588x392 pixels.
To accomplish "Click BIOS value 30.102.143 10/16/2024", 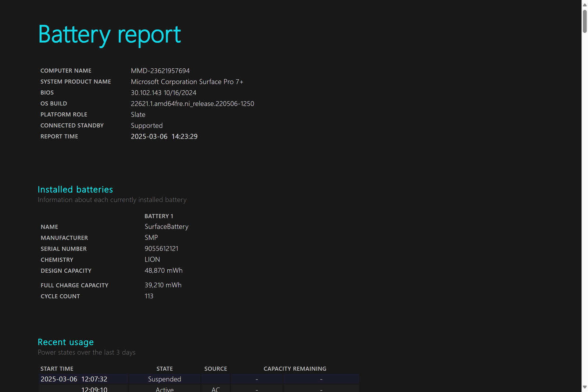I will (x=164, y=93).
